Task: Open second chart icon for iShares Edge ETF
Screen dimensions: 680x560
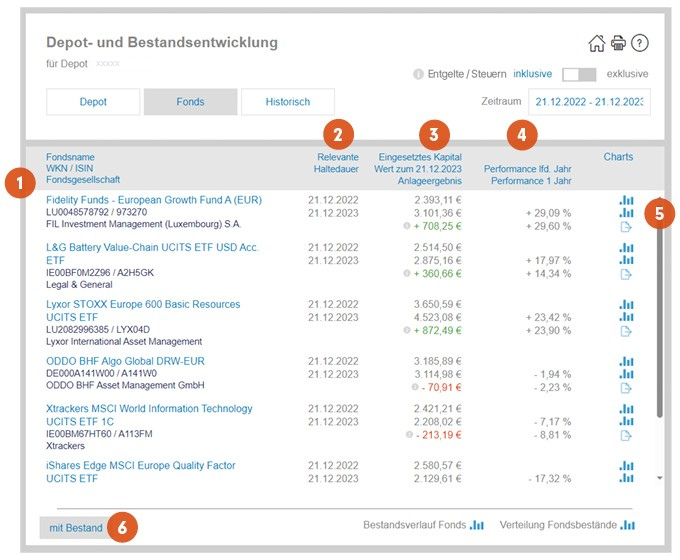Action: (x=626, y=478)
